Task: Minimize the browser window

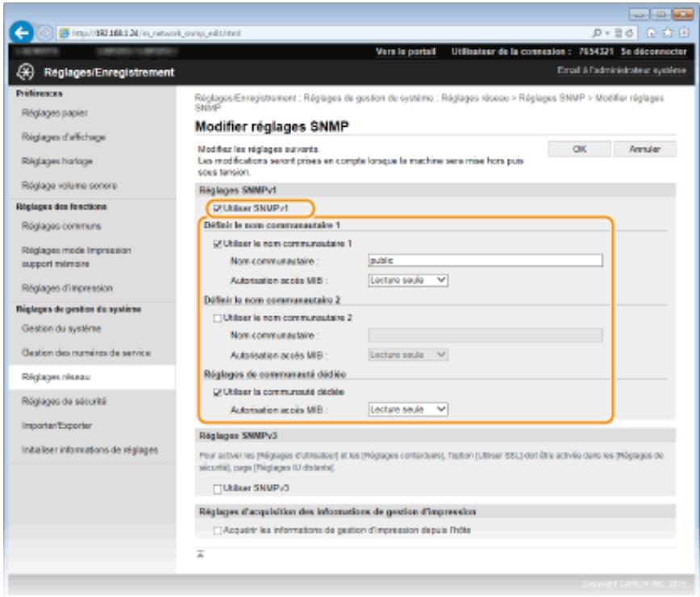Action: 639,15
